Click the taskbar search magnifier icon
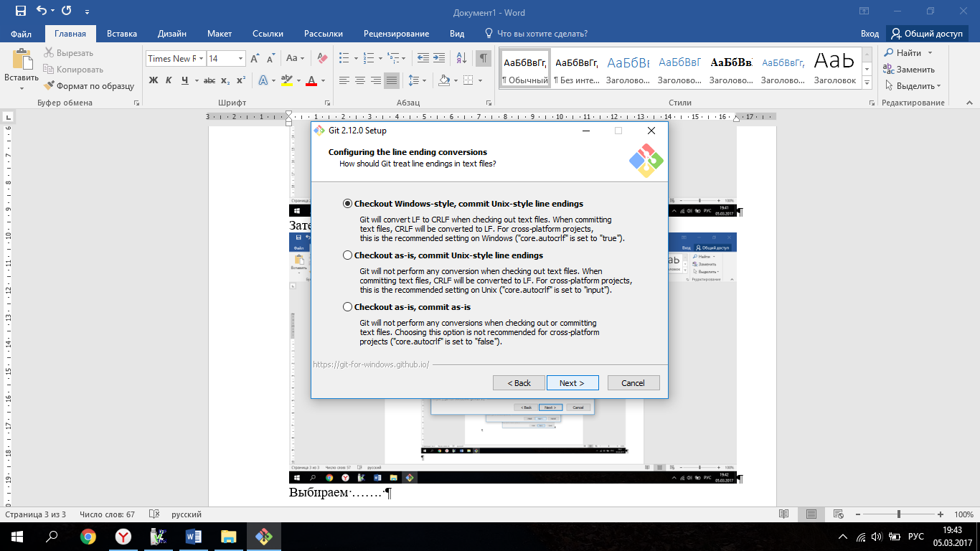Viewport: 980px width, 551px height. point(52,537)
